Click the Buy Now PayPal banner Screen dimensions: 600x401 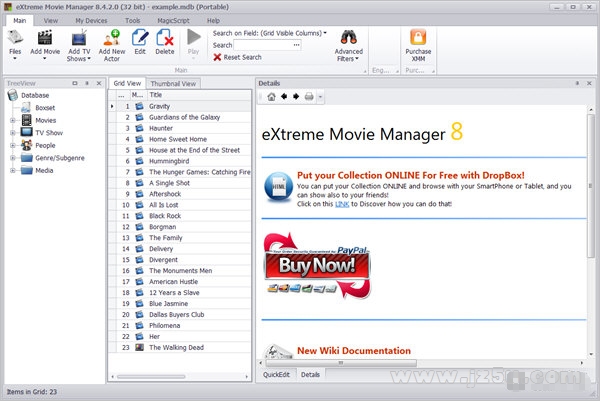pos(317,266)
